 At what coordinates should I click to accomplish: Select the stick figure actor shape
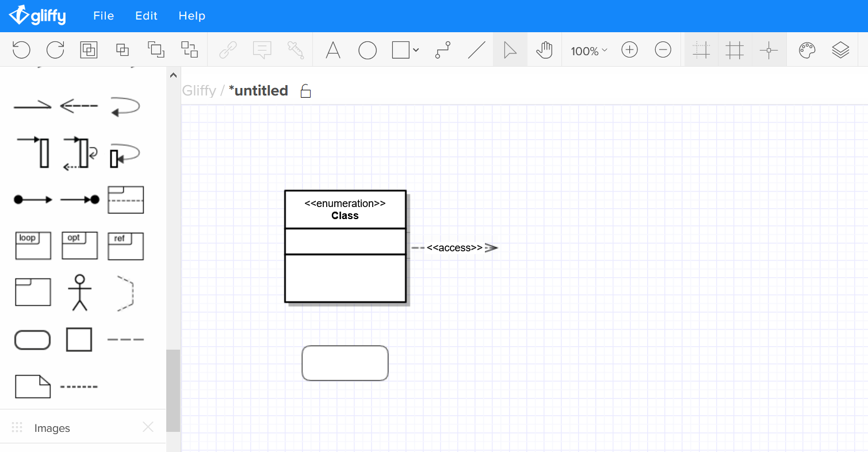click(80, 292)
